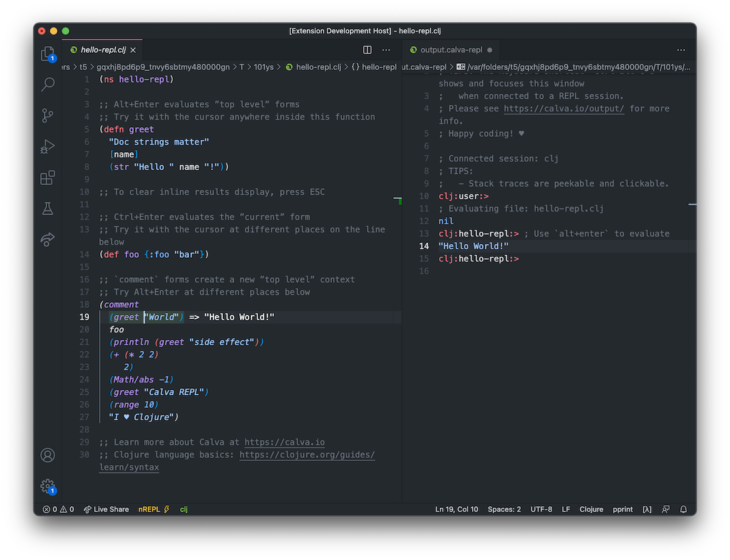The height and width of the screenshot is (560, 730).
Task: Open the Search view in the activity bar
Action: tap(48, 85)
